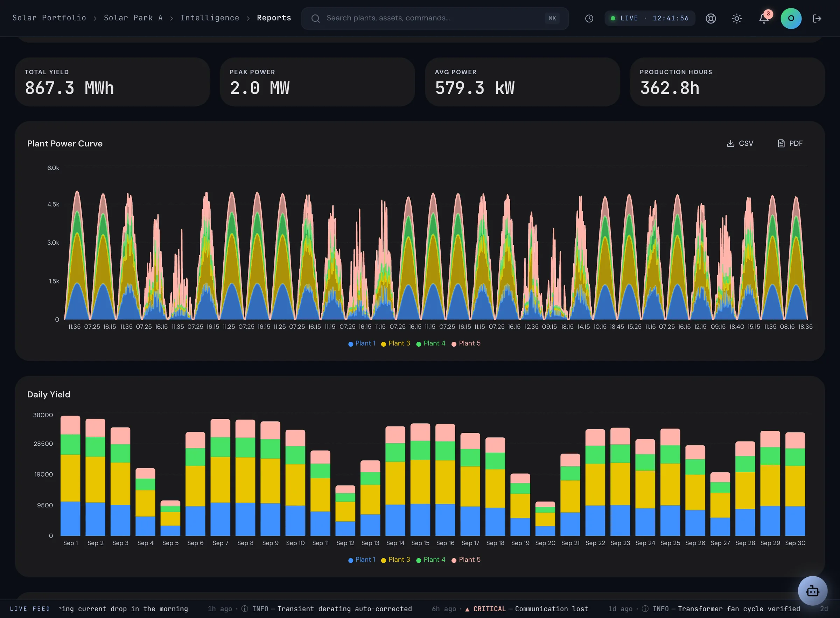Click Transient derating auto-corrected feed message

point(344,609)
